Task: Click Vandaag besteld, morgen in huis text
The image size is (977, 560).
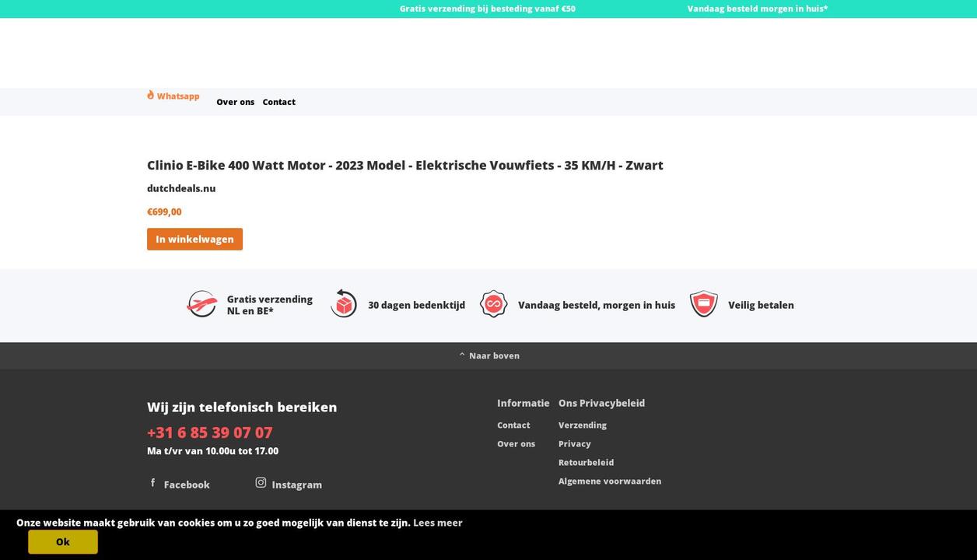Action: [597, 305]
